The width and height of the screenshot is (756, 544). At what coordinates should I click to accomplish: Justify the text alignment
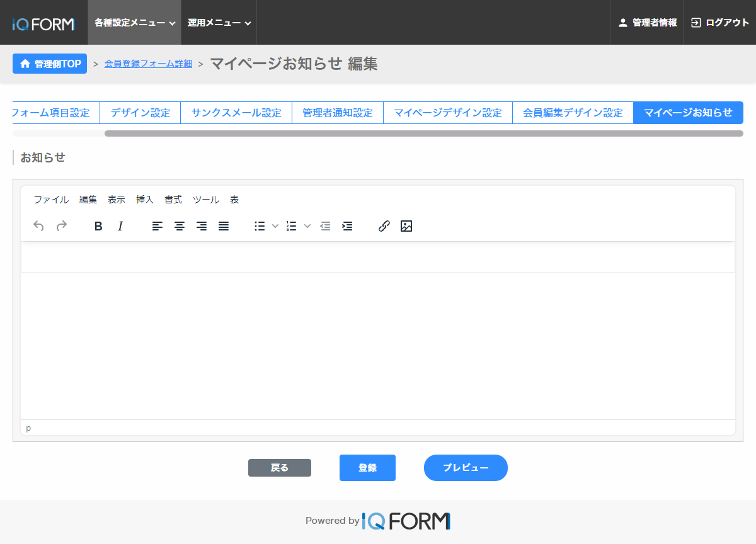pos(224,226)
